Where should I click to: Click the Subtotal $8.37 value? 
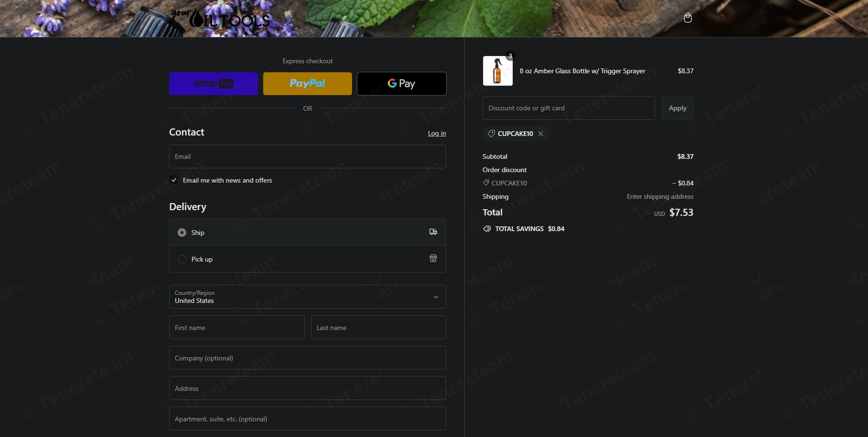click(x=685, y=156)
